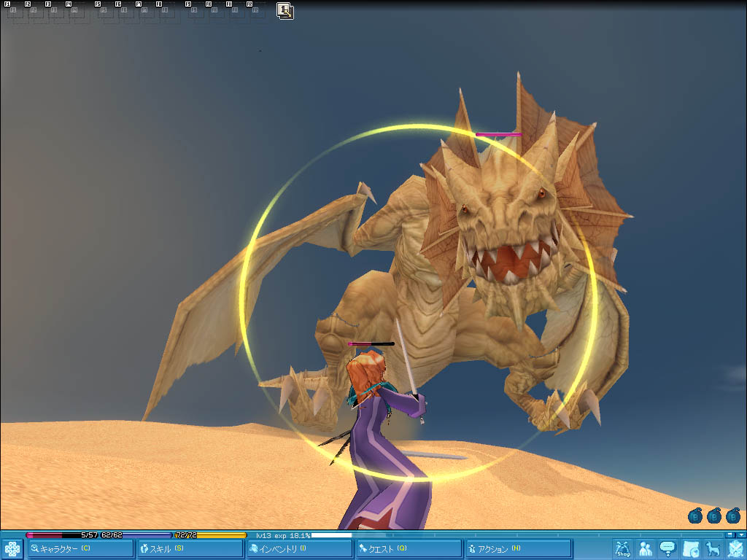747x560 pixels.
Task: Select the F4 hotkey slot
Action: point(75,12)
